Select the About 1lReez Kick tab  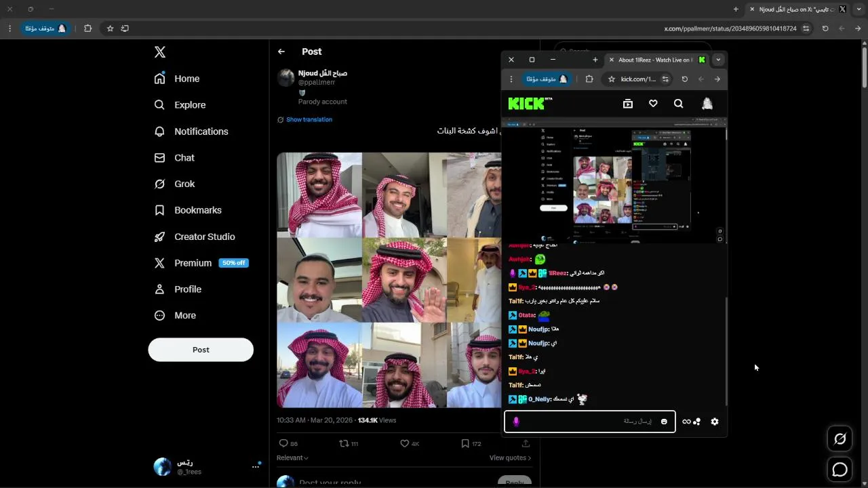click(x=655, y=60)
